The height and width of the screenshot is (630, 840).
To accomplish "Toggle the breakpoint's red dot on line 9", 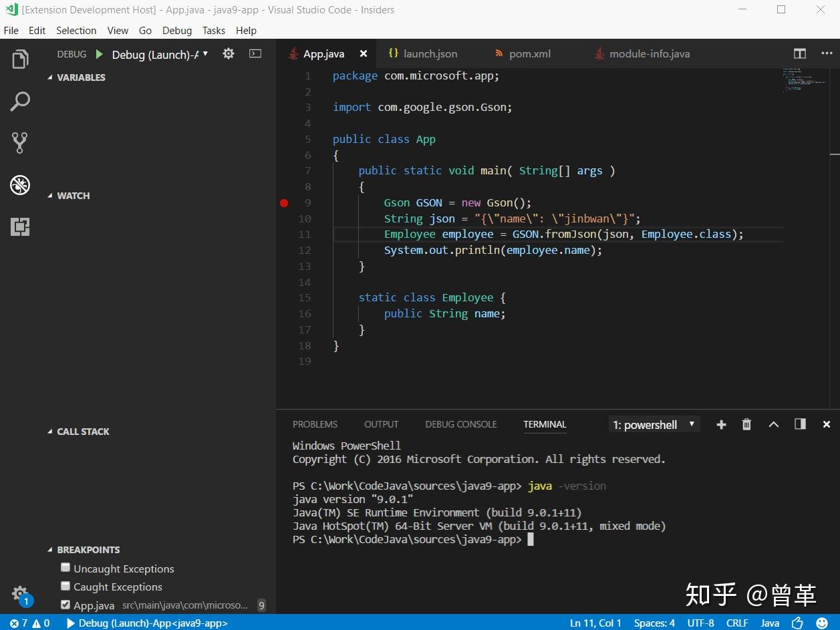I will (x=283, y=202).
